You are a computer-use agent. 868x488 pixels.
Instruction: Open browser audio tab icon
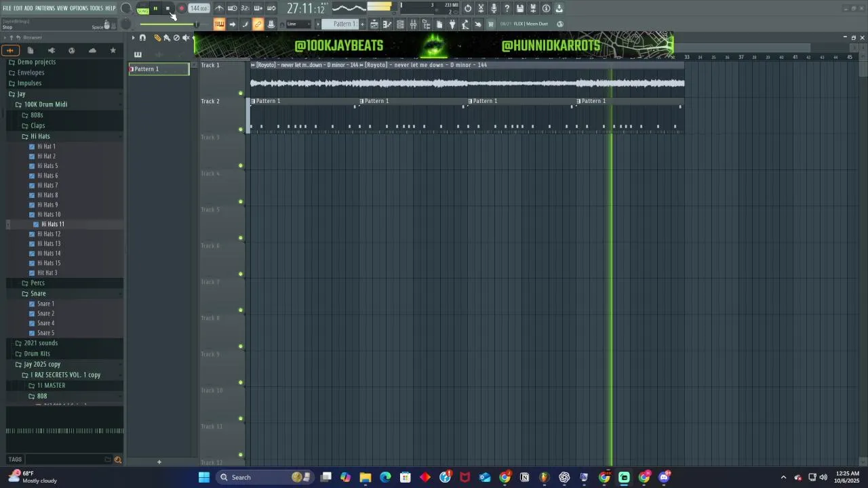[x=9, y=50]
